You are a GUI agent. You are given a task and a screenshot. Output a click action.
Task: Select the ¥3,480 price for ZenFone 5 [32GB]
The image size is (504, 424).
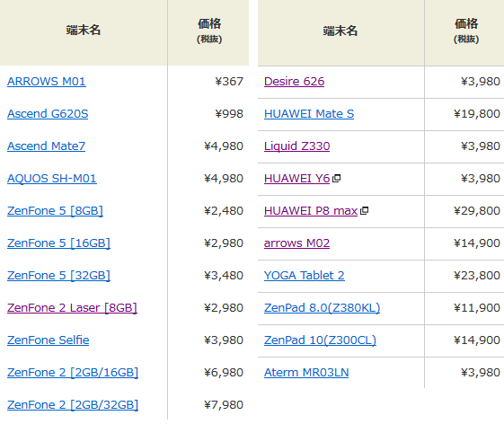point(224,276)
